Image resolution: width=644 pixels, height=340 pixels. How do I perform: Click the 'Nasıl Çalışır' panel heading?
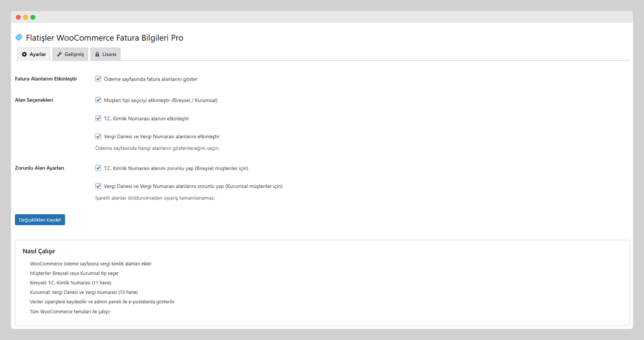tap(39, 251)
